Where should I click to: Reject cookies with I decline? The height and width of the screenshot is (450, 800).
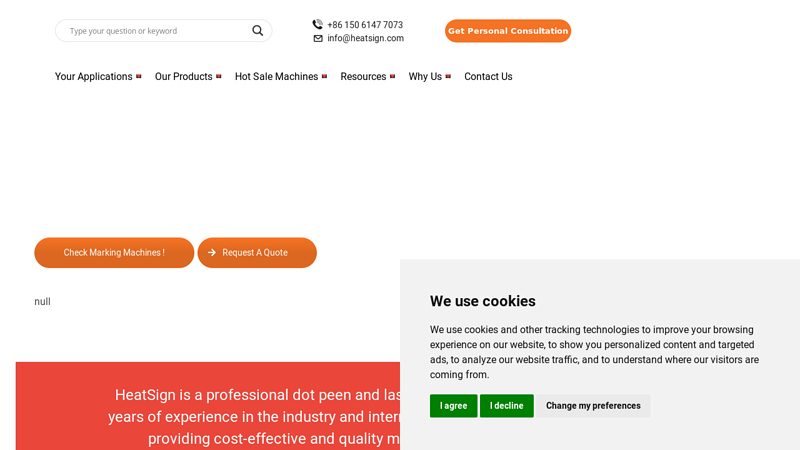(x=507, y=406)
